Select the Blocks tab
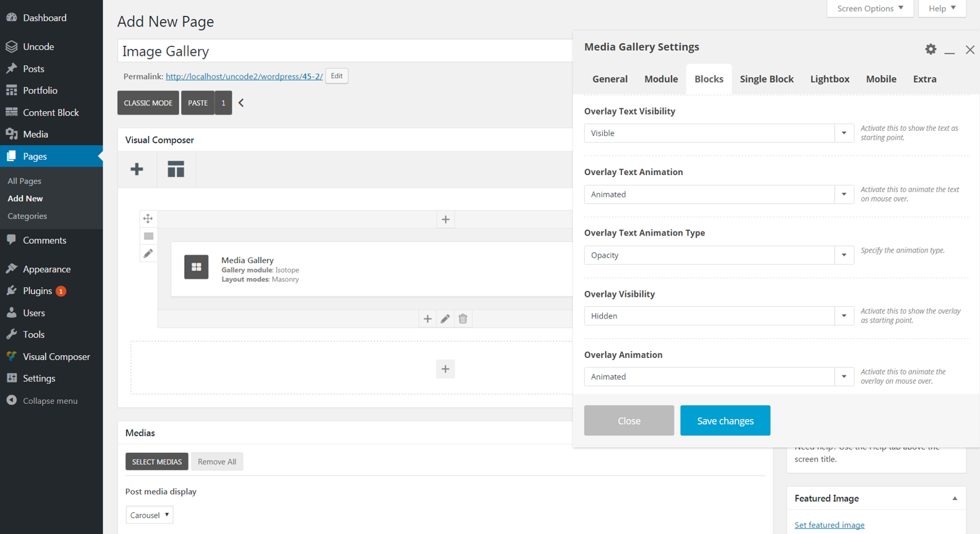Screen dimensions: 980x534 (709, 79)
